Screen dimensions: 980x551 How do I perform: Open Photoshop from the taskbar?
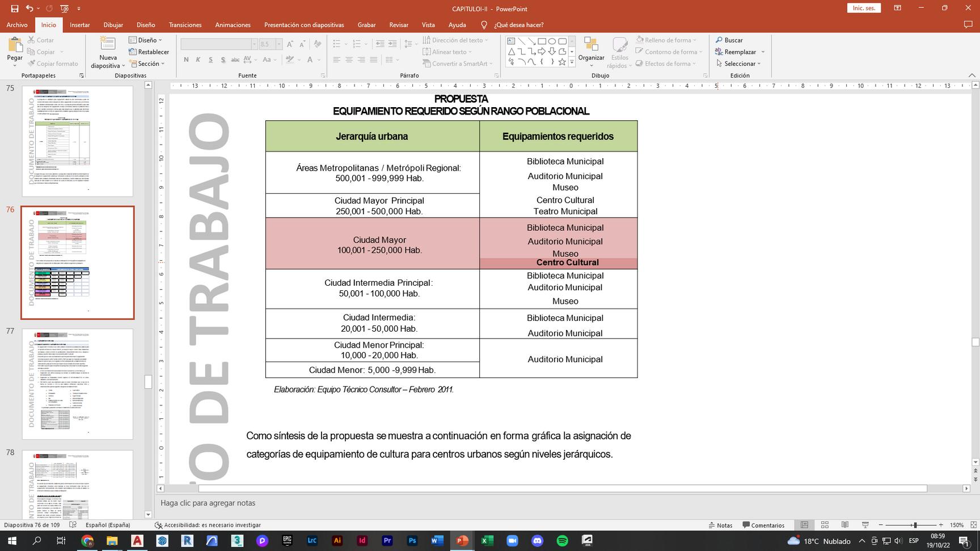(412, 541)
